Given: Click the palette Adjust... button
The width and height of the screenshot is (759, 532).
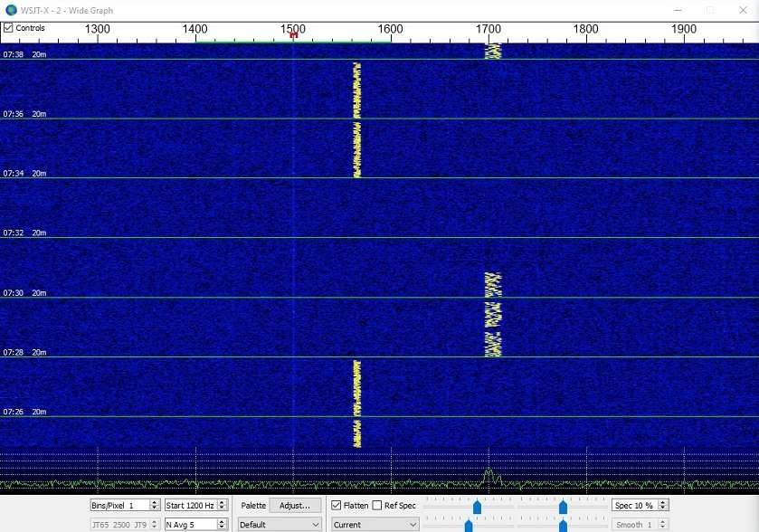Looking at the screenshot, I should coord(294,506).
